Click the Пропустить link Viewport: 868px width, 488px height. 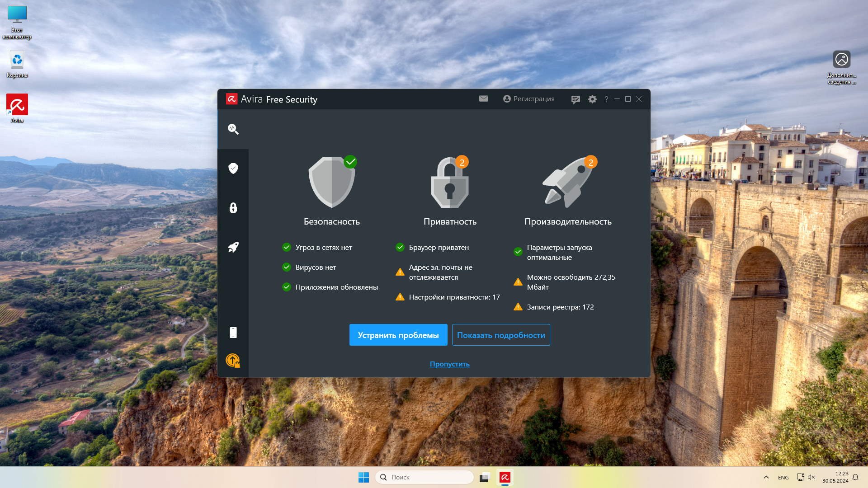click(x=449, y=364)
